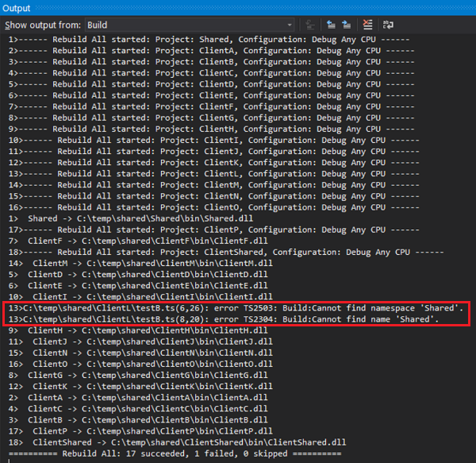Screen dimensions: 476x463
Task: Select Rebuild started line for Project ClientD
Action: (211, 84)
